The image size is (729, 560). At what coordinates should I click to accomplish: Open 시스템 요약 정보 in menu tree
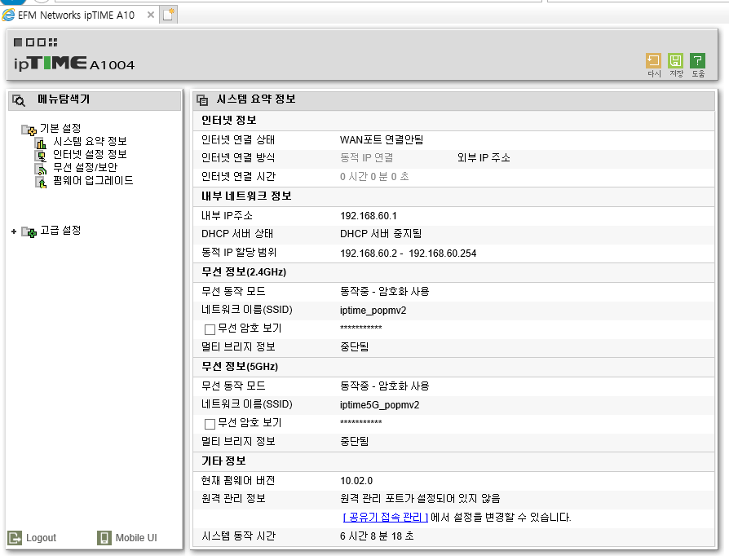tap(90, 141)
